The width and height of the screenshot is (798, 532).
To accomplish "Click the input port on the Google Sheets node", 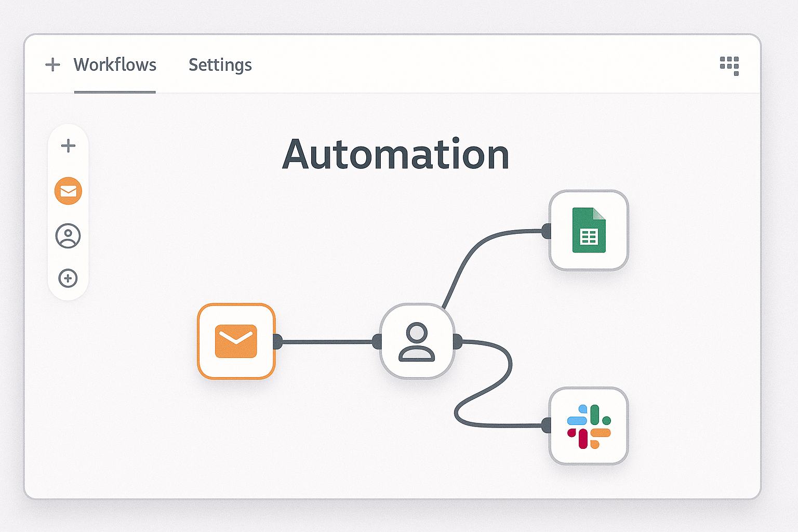I will point(547,231).
